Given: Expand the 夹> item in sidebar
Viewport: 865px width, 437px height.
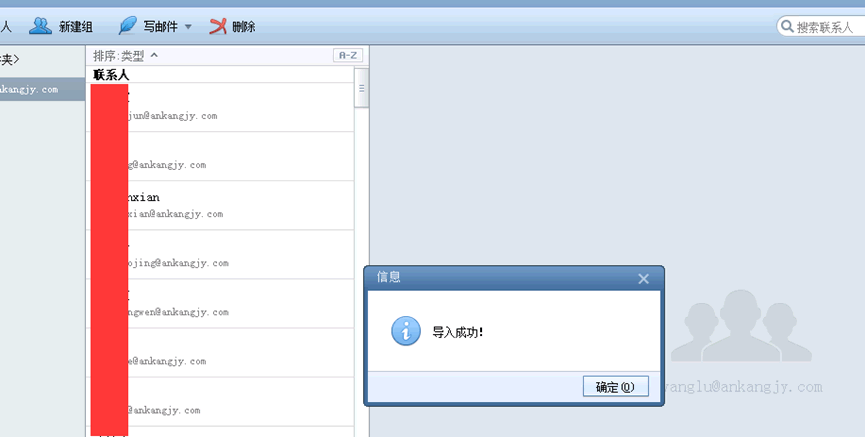Looking at the screenshot, I should click(10, 60).
